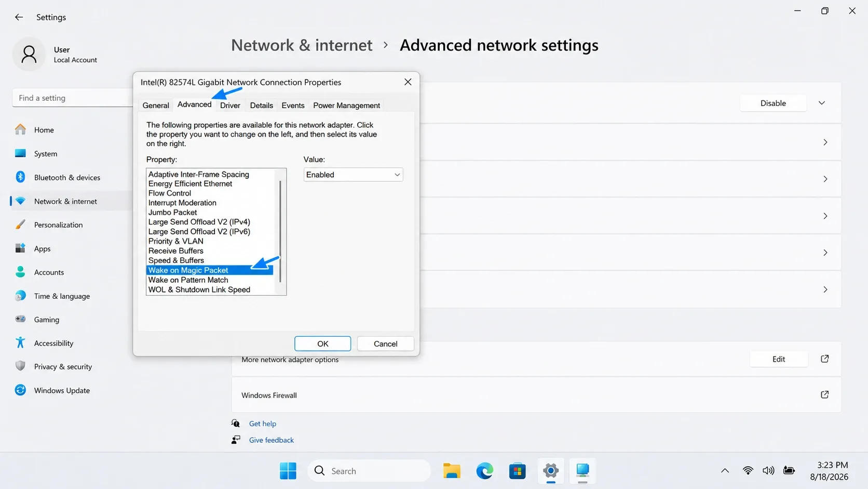Open the Windows Firewall row
This screenshot has height=489, width=868.
tap(536, 395)
